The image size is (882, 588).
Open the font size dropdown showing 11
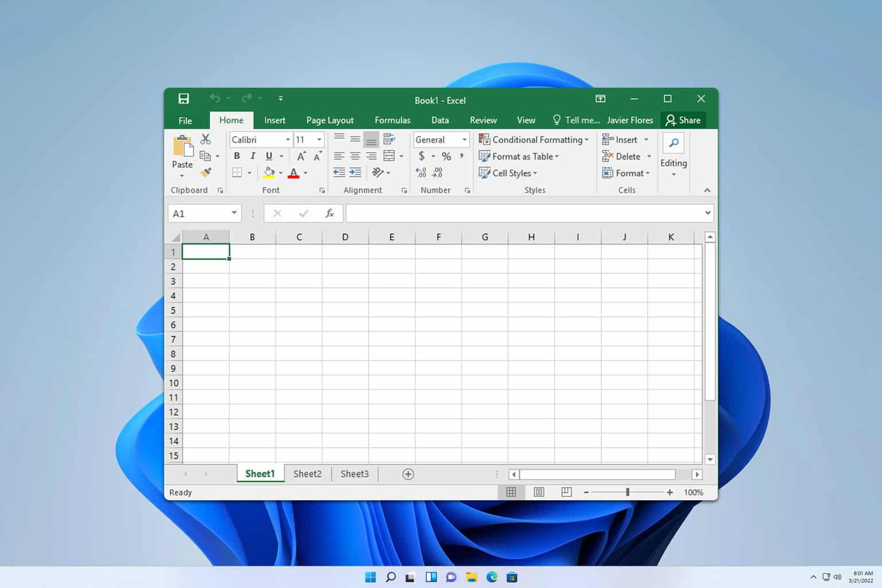click(x=319, y=140)
